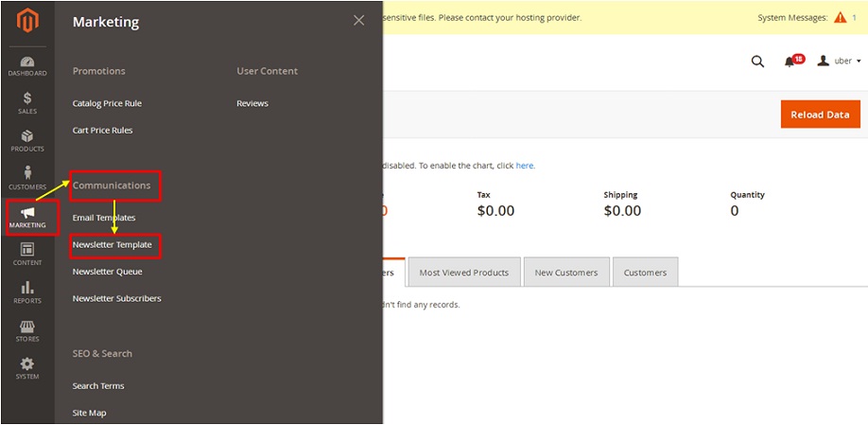
Task: Switch to Most Viewed Products tab
Action: (464, 272)
